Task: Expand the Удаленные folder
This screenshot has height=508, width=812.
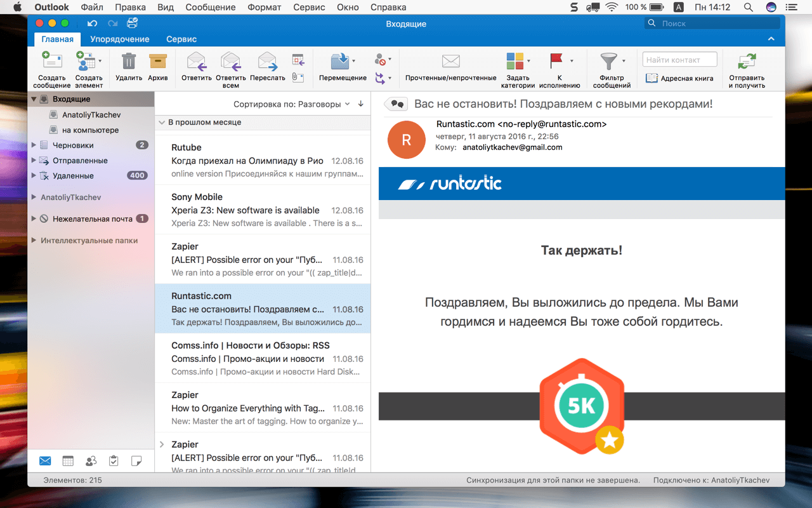Action: 34,176
